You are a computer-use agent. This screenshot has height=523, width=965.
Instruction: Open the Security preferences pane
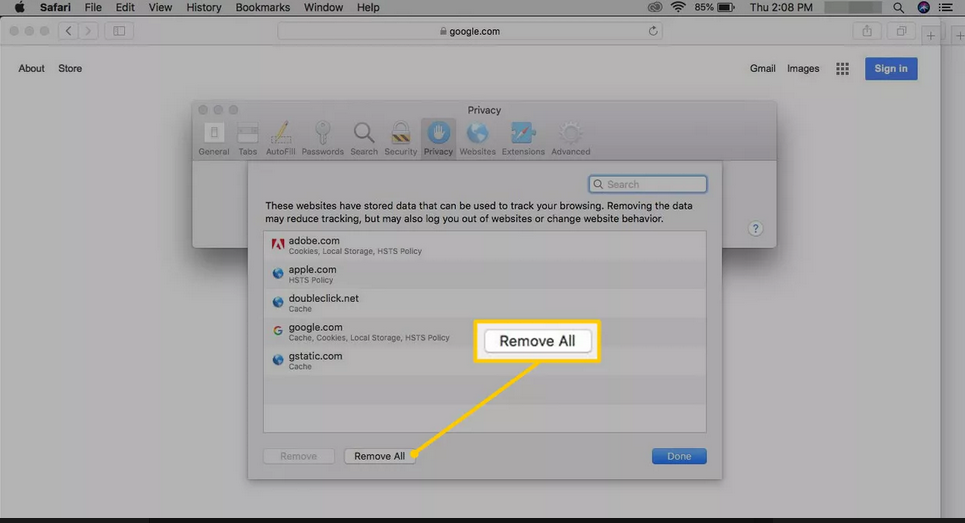pos(401,139)
